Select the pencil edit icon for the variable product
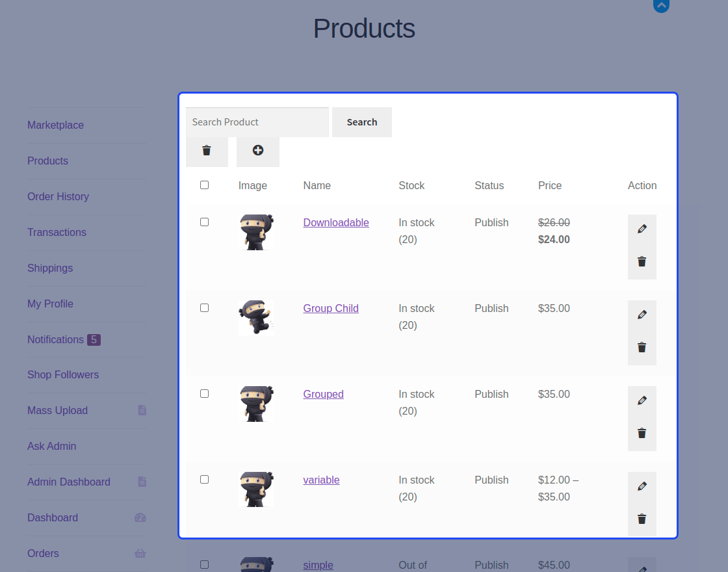The height and width of the screenshot is (572, 728). click(x=642, y=486)
